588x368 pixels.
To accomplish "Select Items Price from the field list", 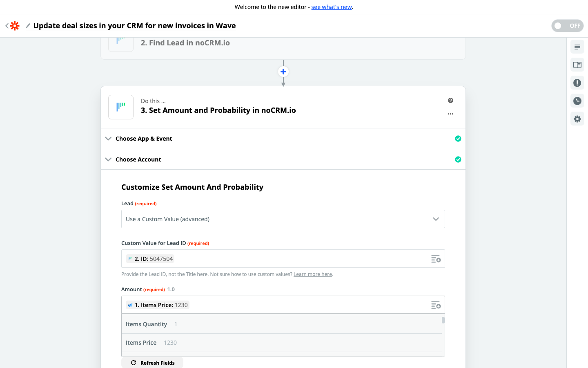I will (x=141, y=343).
